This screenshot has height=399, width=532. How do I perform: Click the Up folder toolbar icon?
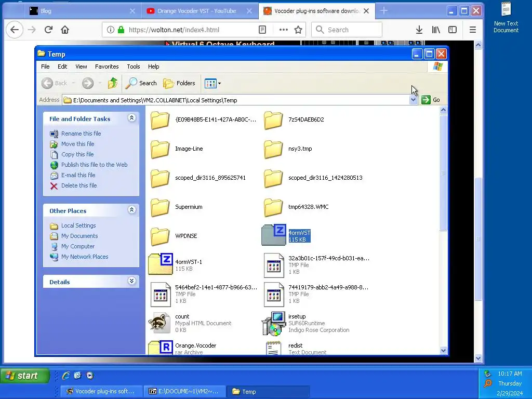(x=113, y=83)
